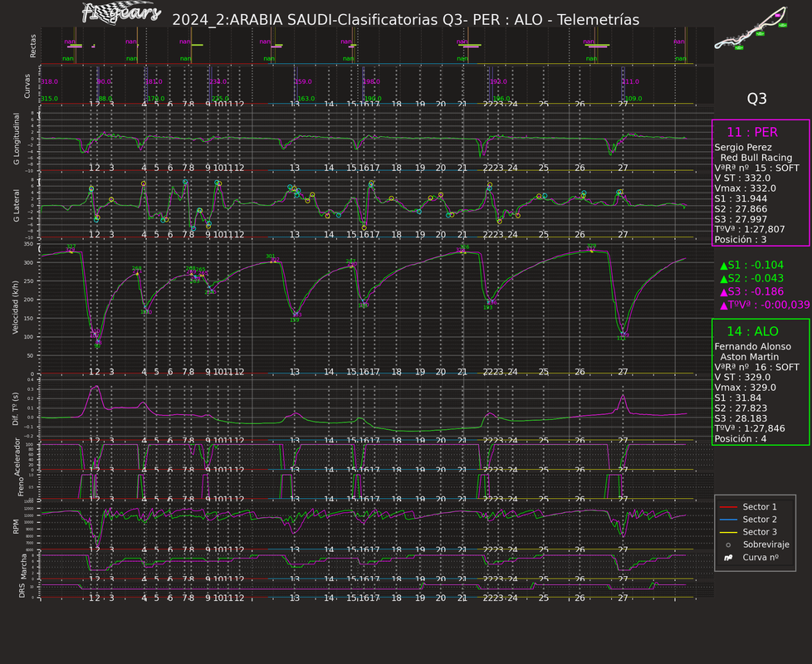The image size is (812, 664).
Task: Select the Curva nº legend marker
Action: [x=729, y=558]
